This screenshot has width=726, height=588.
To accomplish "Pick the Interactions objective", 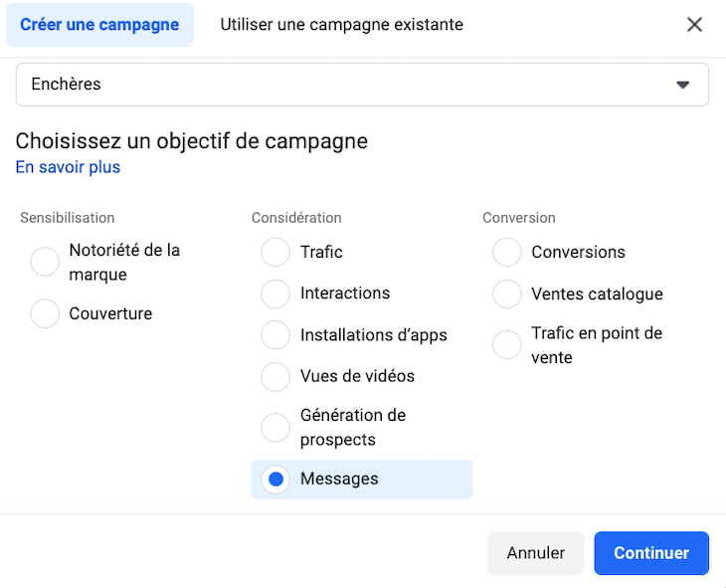I will coord(275,294).
